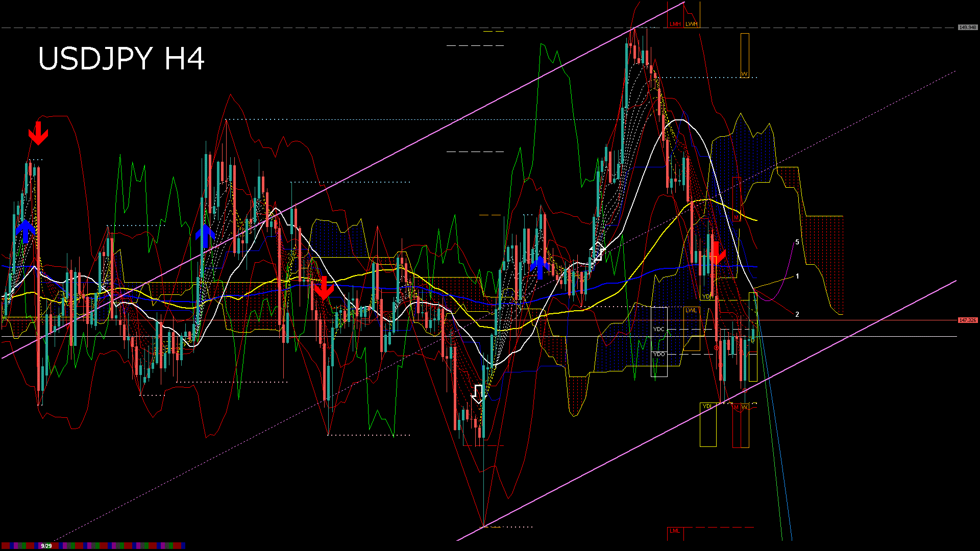Click the rightmost red down arrow signal
Image resolution: width=980 pixels, height=551 pixels.
(x=717, y=253)
